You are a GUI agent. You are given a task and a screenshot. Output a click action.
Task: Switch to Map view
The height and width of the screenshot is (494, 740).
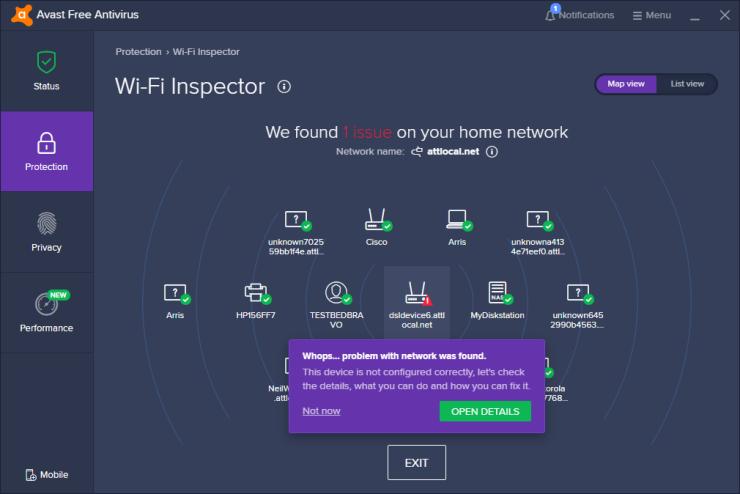click(626, 84)
